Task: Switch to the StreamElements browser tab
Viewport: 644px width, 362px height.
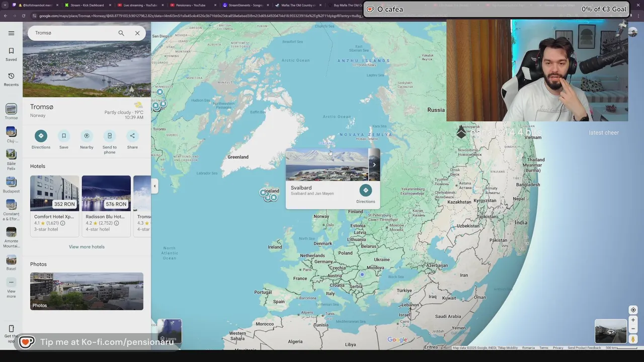Action: pyautogui.click(x=245, y=5)
